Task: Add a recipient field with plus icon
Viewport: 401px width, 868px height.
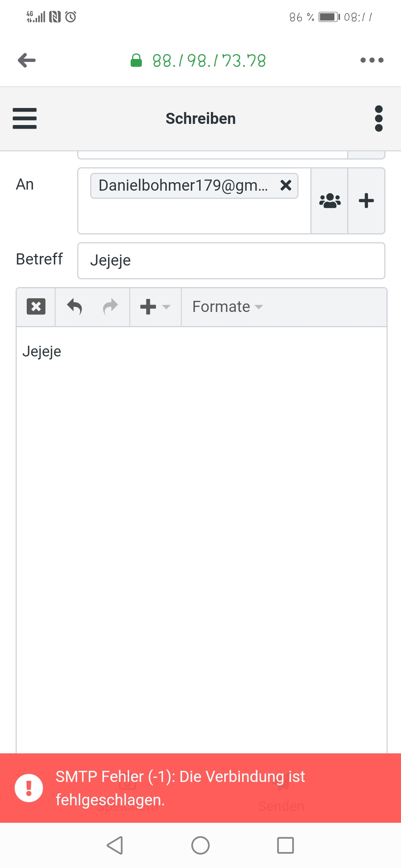Action: tap(366, 201)
